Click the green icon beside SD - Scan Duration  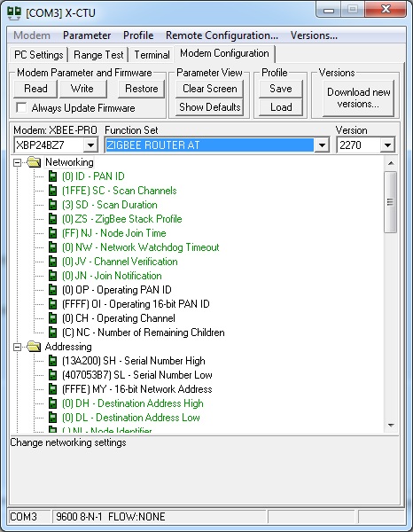tap(52, 205)
